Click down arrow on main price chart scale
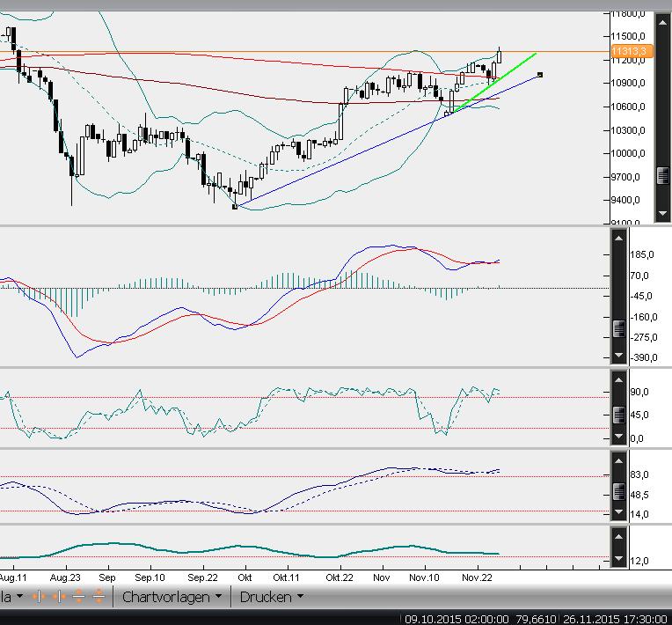 pos(662,213)
